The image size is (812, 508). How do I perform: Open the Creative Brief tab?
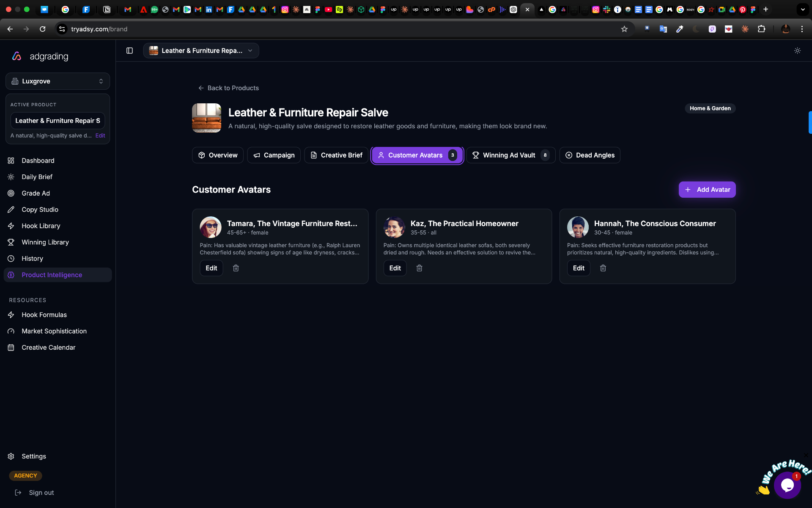[337, 155]
